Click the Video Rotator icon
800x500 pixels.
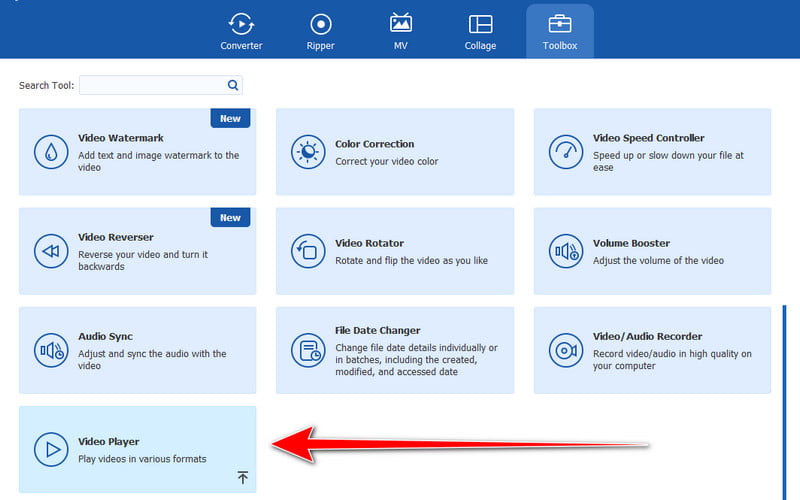pyautogui.click(x=307, y=251)
